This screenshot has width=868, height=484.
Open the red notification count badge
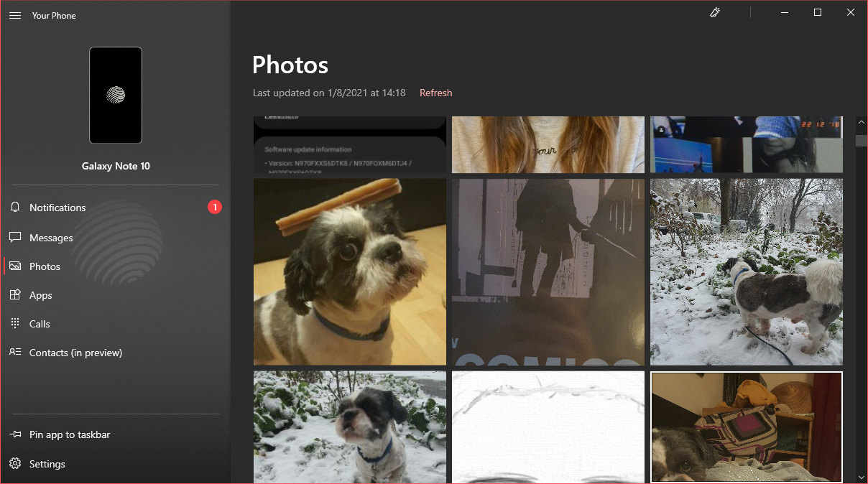click(x=215, y=208)
